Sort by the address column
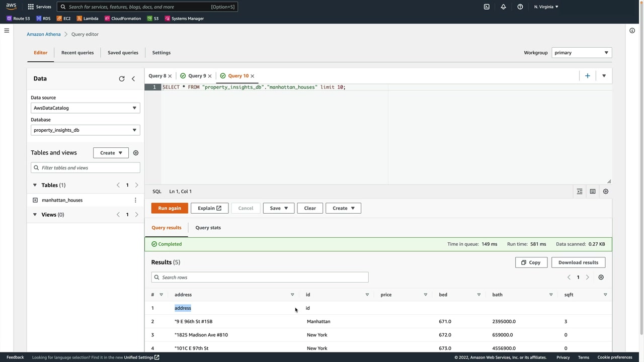This screenshot has height=362, width=644. (292, 295)
